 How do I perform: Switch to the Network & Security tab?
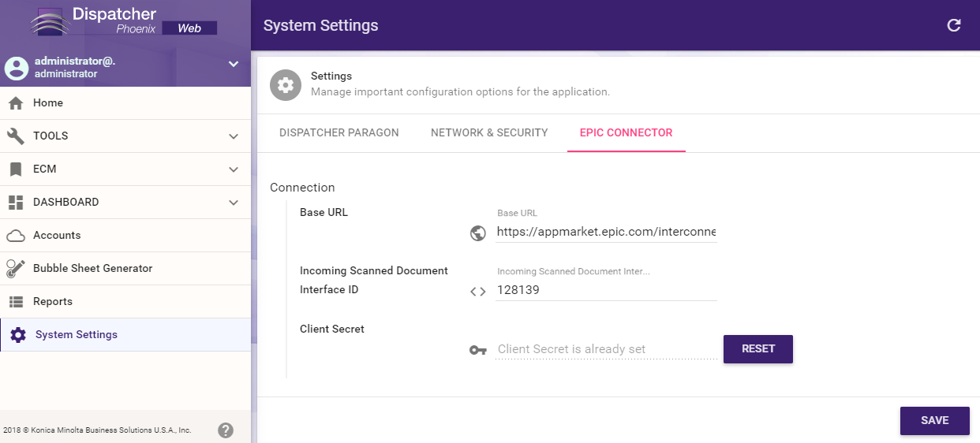coord(489,132)
